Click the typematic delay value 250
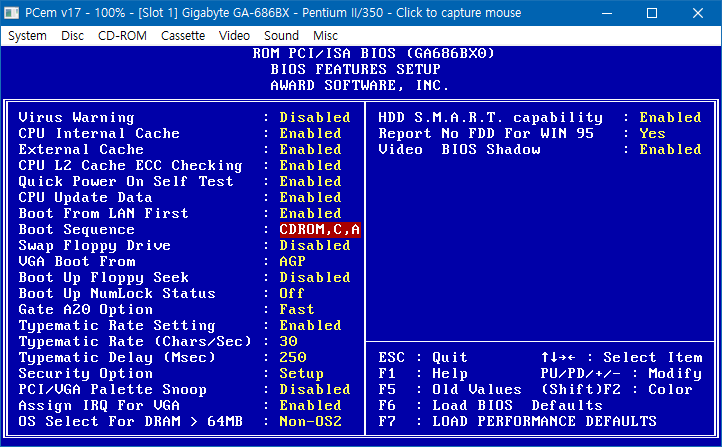The width and height of the screenshot is (722, 447). coord(293,357)
